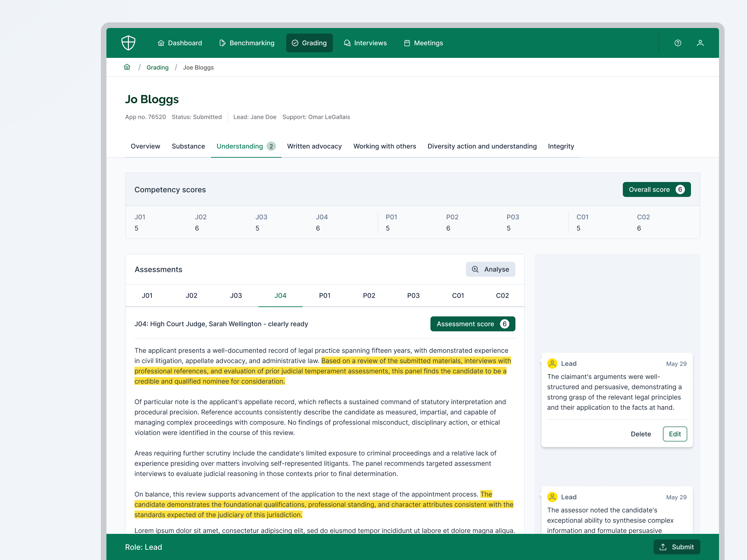Screen dimensions: 747x560
Task: Edit the first Lead comment
Action: (x=674, y=434)
